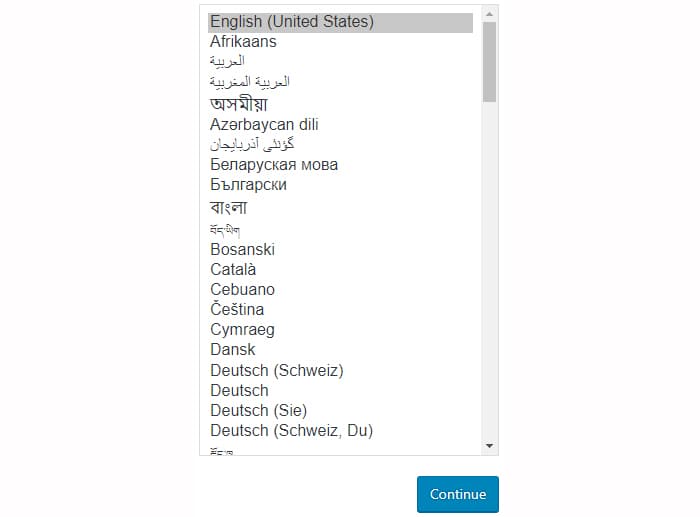Select Български from the list

point(340,185)
